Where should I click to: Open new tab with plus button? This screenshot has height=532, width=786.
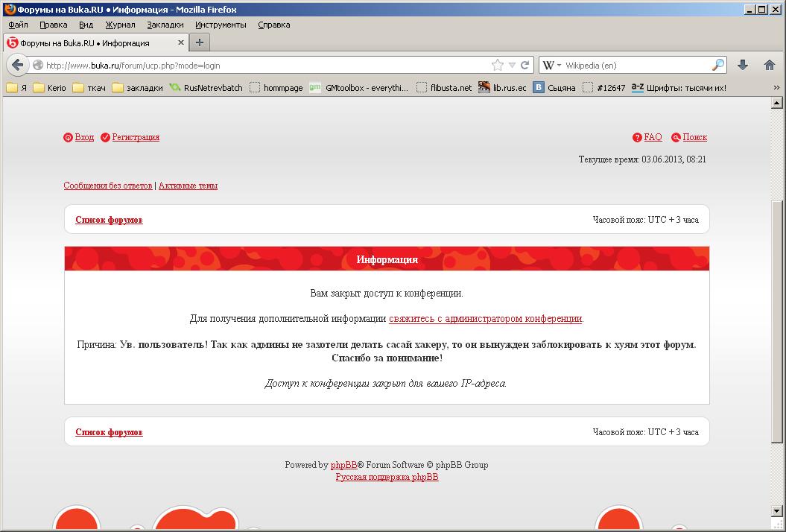click(x=199, y=42)
